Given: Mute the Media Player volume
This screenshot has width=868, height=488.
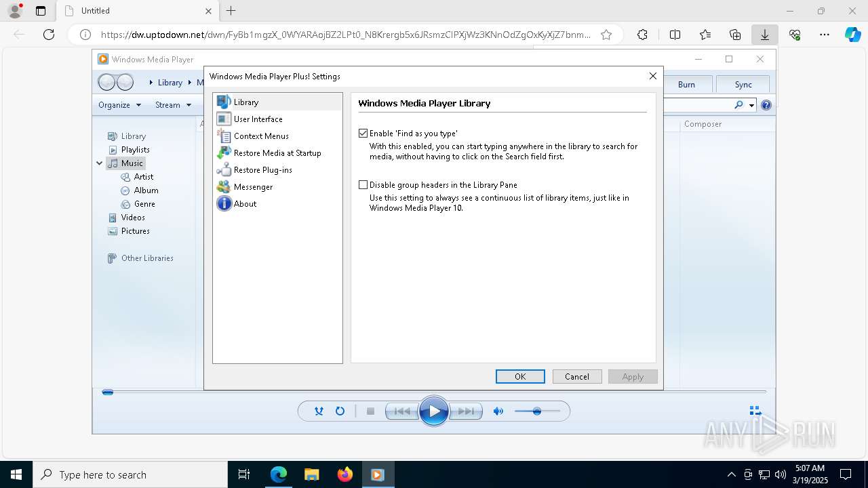Looking at the screenshot, I should pyautogui.click(x=498, y=411).
